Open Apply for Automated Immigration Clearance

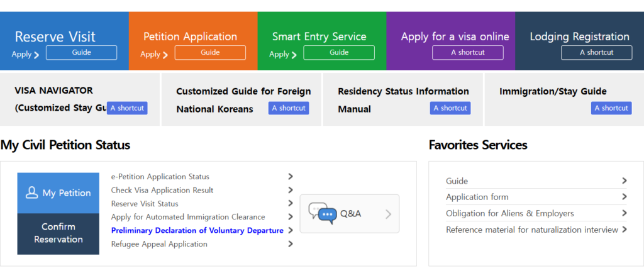point(188,217)
